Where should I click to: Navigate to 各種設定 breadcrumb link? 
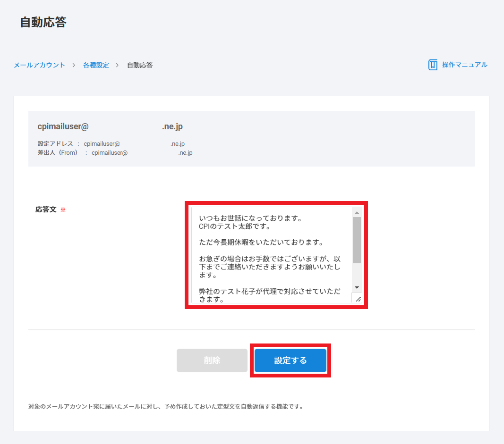point(96,65)
